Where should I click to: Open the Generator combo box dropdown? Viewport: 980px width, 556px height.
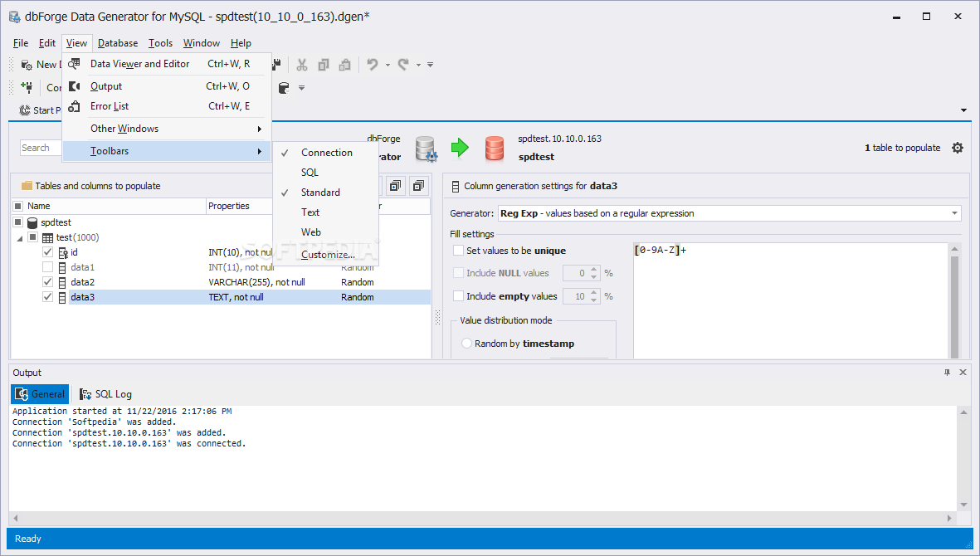[x=954, y=213]
